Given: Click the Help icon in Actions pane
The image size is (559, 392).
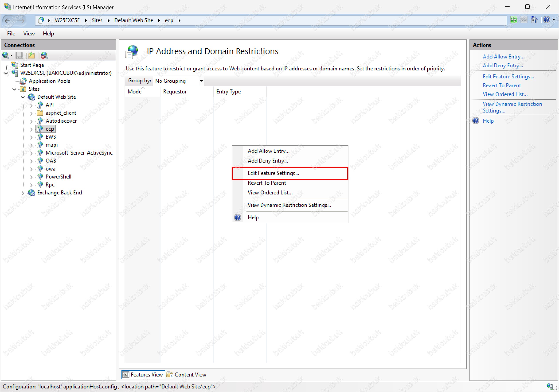Looking at the screenshot, I should [x=475, y=121].
